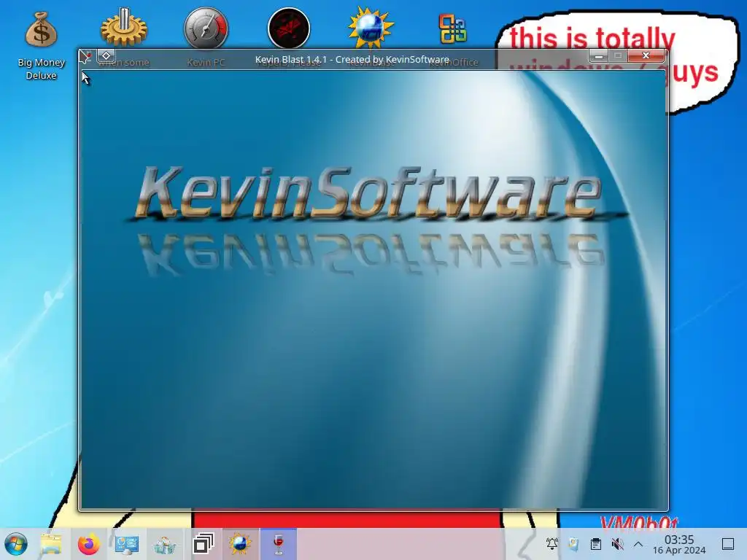Image resolution: width=747 pixels, height=560 pixels.
Task: Close the Kevin Blast window
Action: point(646,55)
